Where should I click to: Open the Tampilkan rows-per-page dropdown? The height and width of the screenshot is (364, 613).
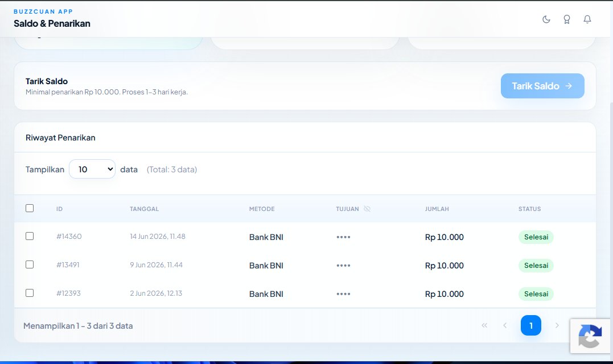pyautogui.click(x=92, y=169)
